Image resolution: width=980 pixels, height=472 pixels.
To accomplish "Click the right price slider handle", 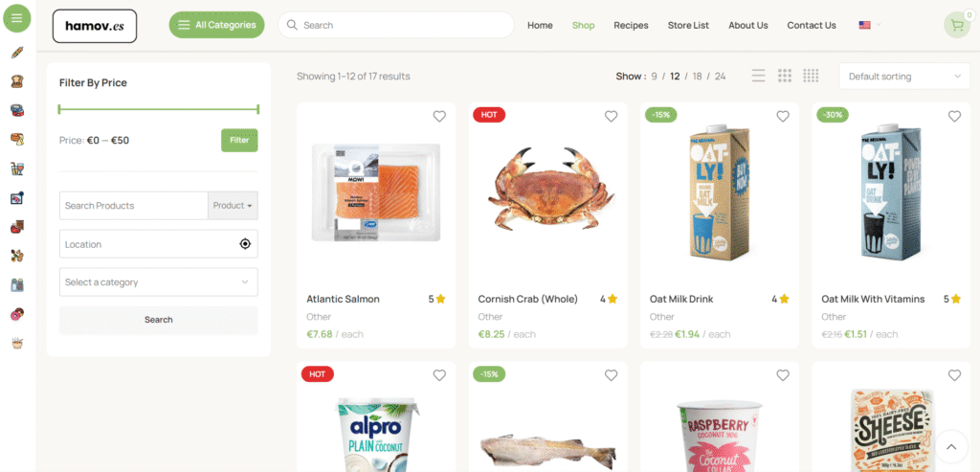I will 257,109.
